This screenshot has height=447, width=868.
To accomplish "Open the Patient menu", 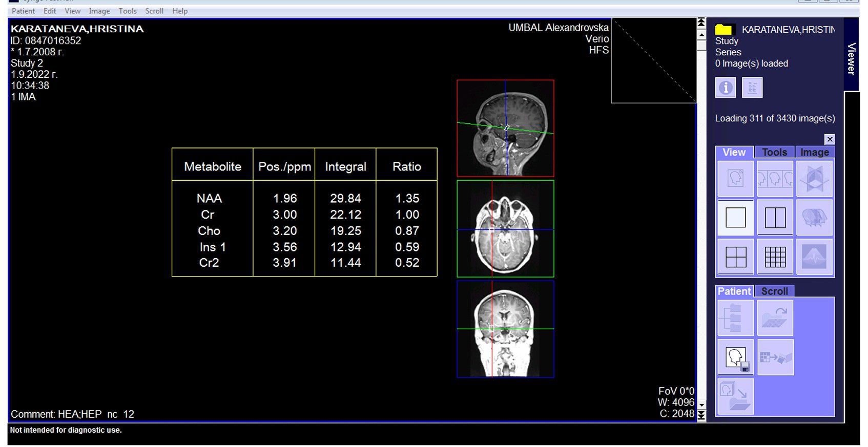I will click(x=23, y=11).
